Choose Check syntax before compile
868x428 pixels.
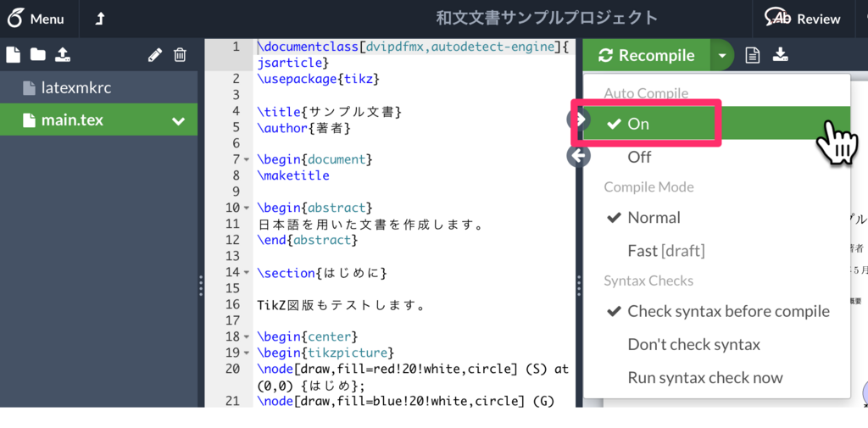coord(716,311)
